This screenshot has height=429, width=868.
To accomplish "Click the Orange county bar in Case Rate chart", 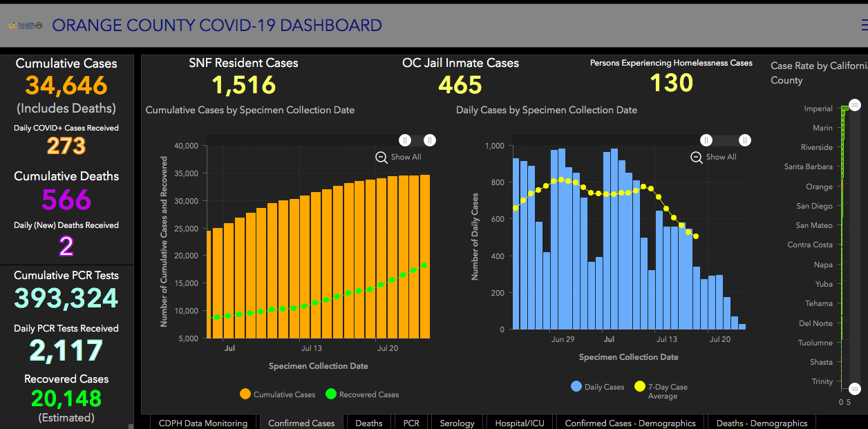I will click(842, 187).
